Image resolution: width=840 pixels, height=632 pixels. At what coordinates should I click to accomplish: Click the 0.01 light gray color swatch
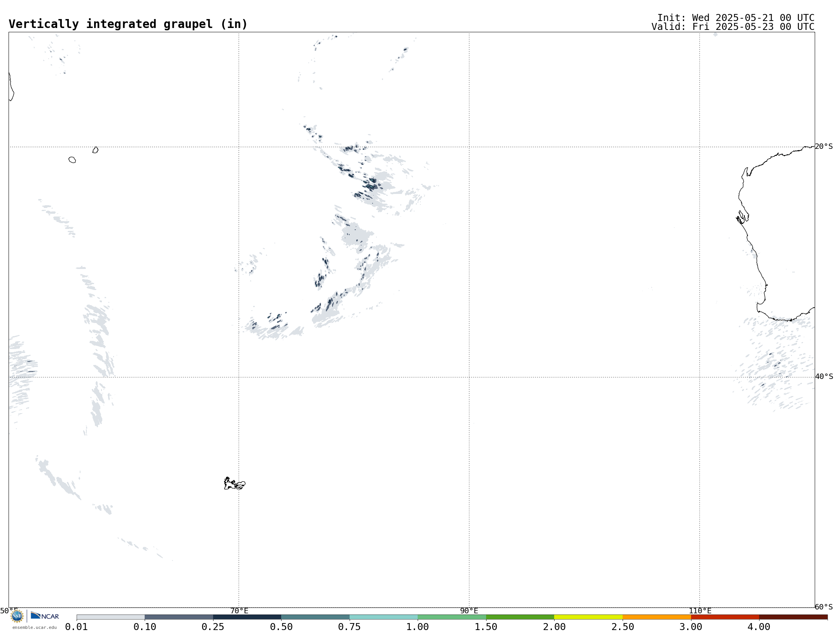click(x=110, y=617)
